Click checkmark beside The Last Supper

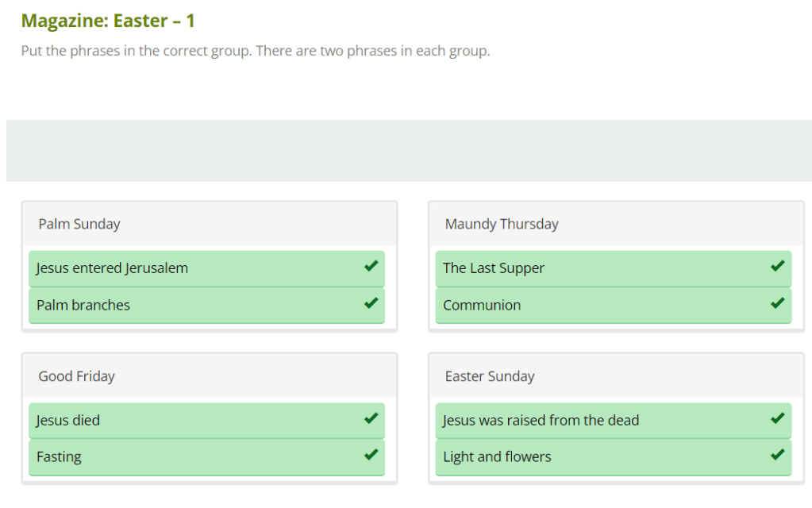point(777,267)
